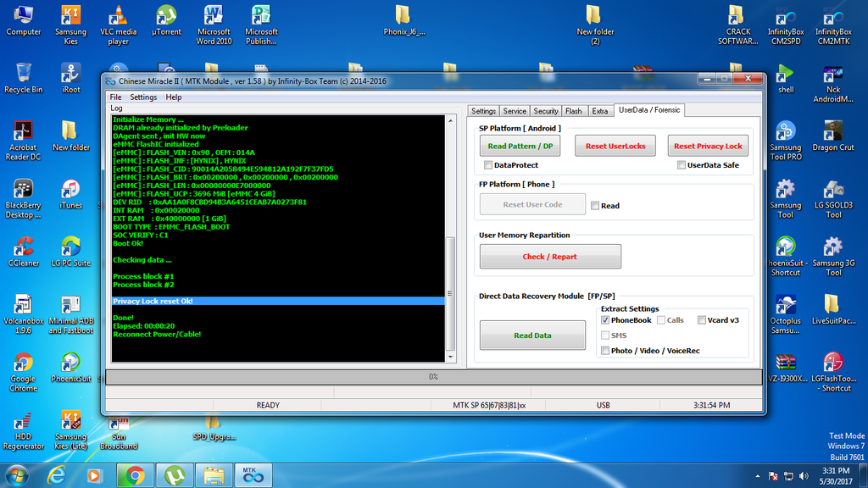Tick the UserData Safe checkbox
This screenshot has height=488, width=868.
pos(682,165)
